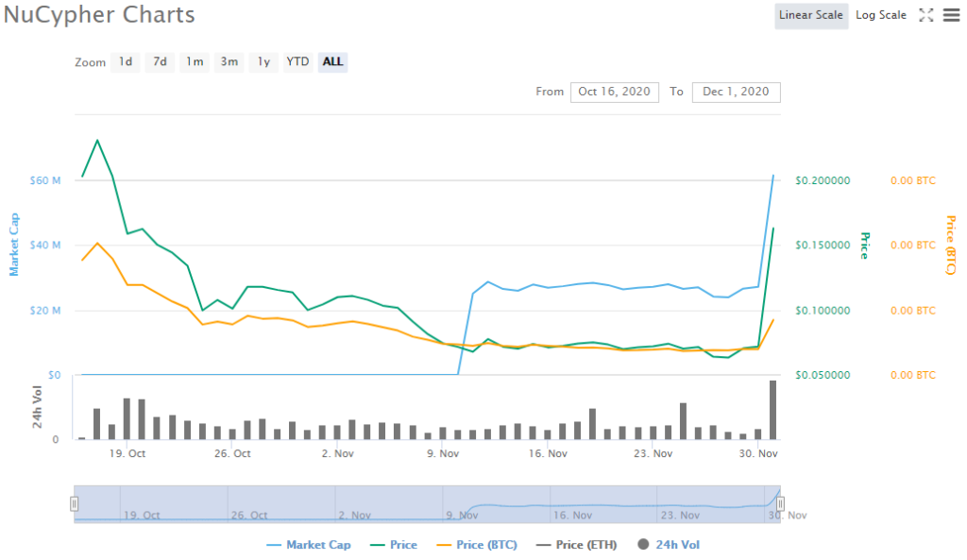Set zoom range to 1d

pyautogui.click(x=126, y=61)
